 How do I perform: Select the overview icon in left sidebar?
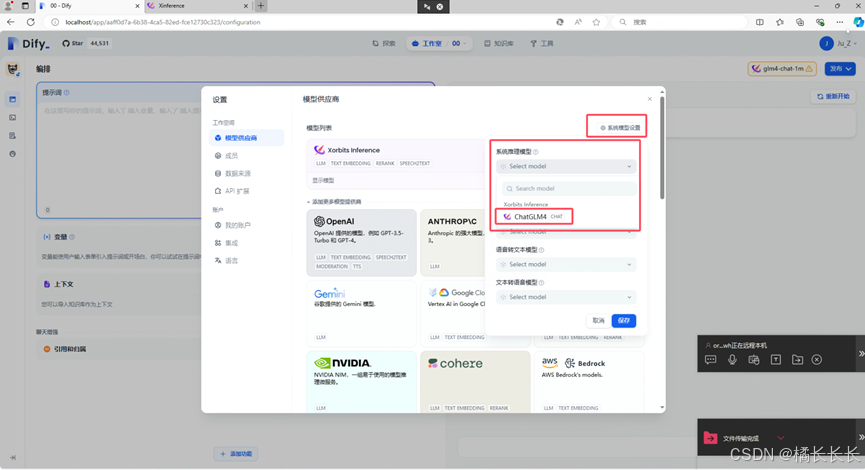coord(13,154)
